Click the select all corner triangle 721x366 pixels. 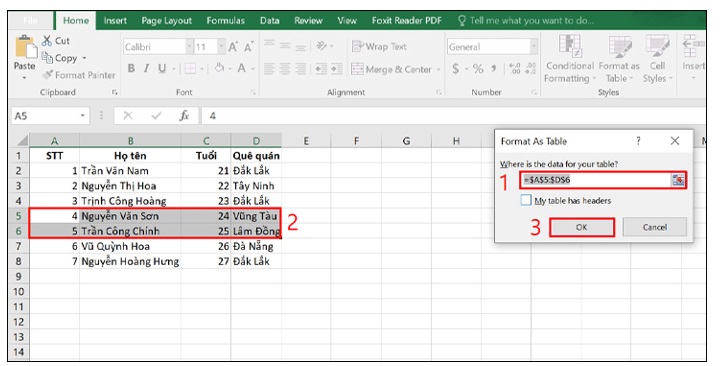point(22,140)
